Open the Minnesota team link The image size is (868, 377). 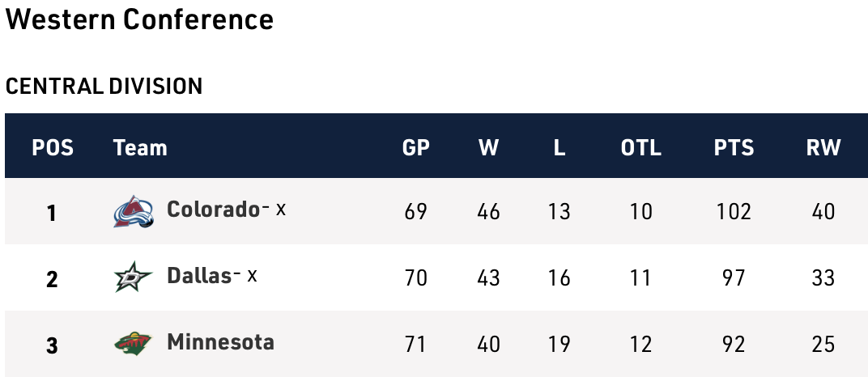coord(220,342)
